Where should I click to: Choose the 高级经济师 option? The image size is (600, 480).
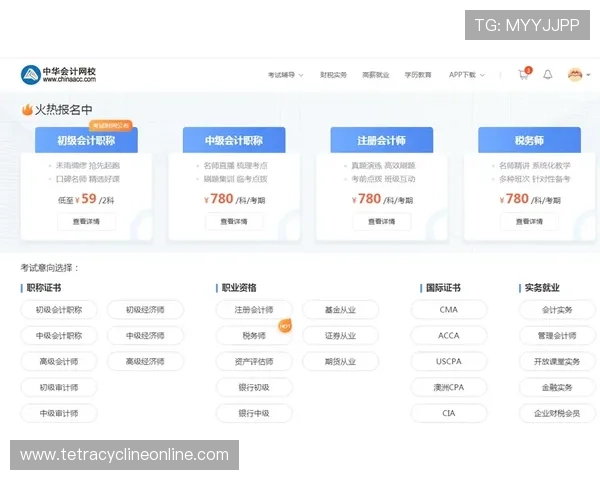145,361
